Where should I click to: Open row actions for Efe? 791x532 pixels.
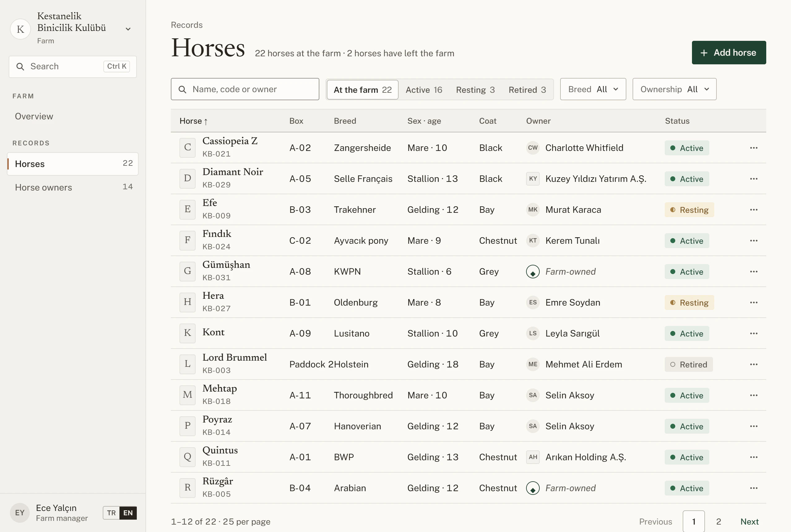(x=754, y=210)
